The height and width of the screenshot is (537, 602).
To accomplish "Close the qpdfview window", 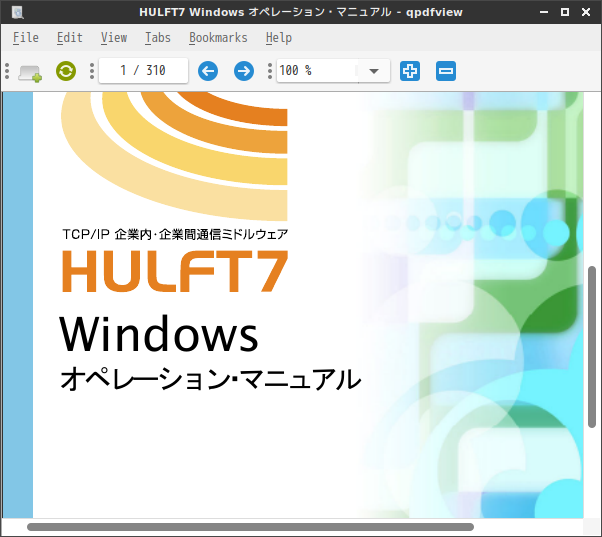I will coord(586,12).
